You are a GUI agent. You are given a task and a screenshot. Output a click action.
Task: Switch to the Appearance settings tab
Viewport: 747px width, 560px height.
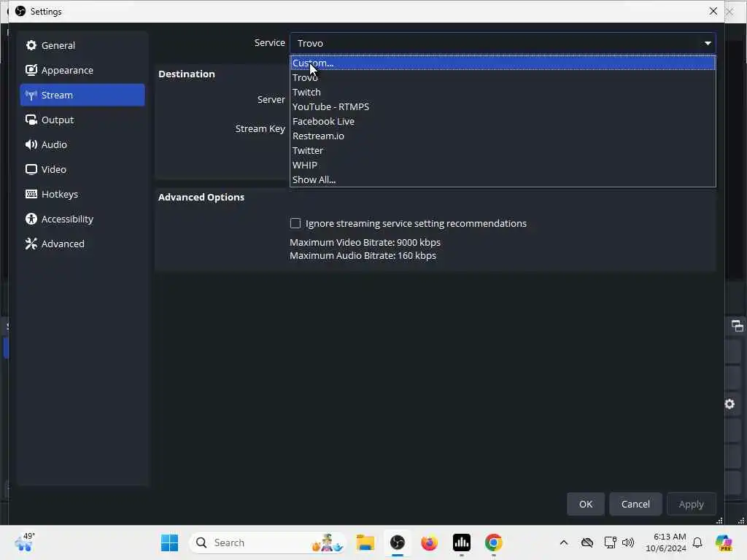coord(82,70)
